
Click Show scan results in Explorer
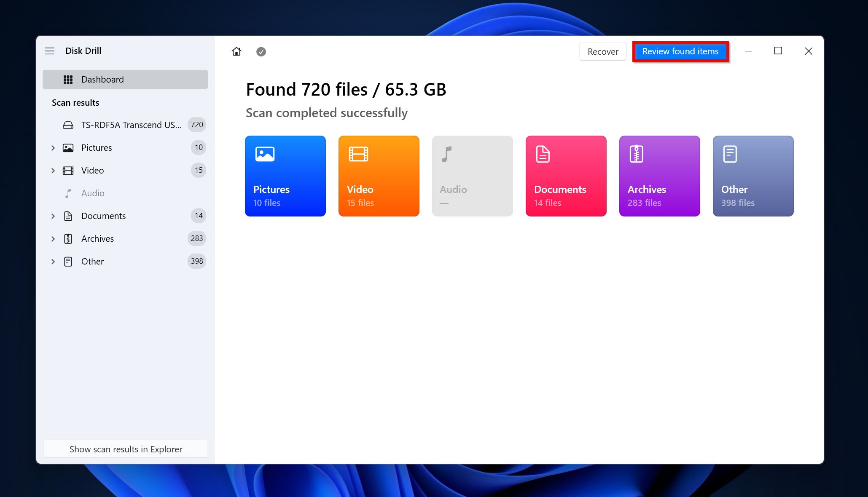point(126,449)
